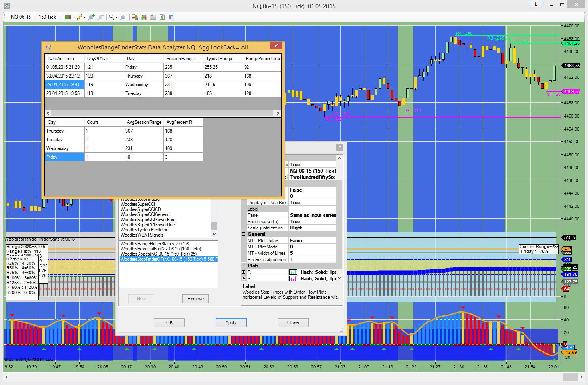Screen dimensions: 588x385
Task: Click the Remove indicator button
Action: pos(195,299)
